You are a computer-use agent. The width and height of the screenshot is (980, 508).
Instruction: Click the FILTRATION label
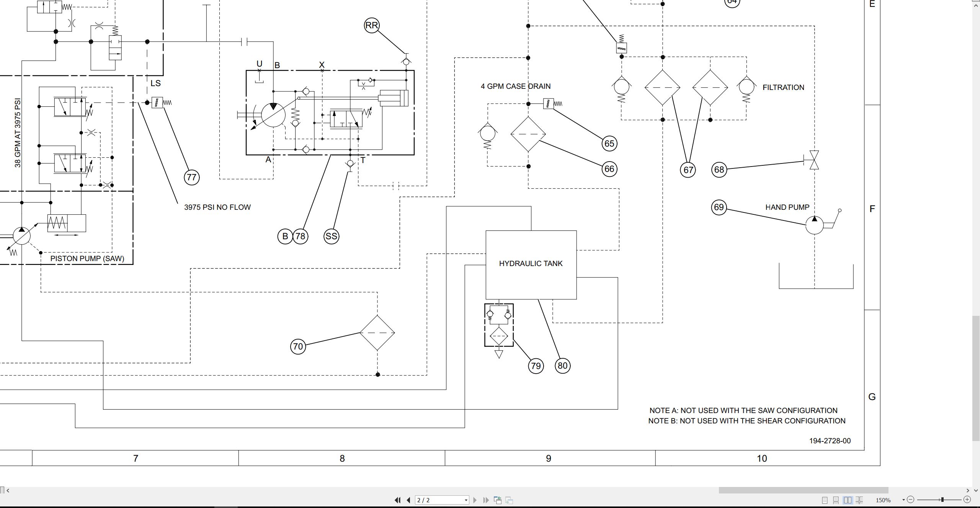[783, 87]
